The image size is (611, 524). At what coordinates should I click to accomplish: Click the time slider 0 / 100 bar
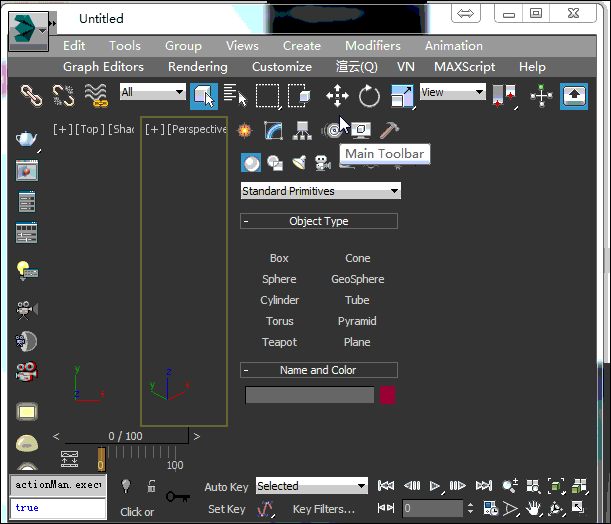pos(126,436)
